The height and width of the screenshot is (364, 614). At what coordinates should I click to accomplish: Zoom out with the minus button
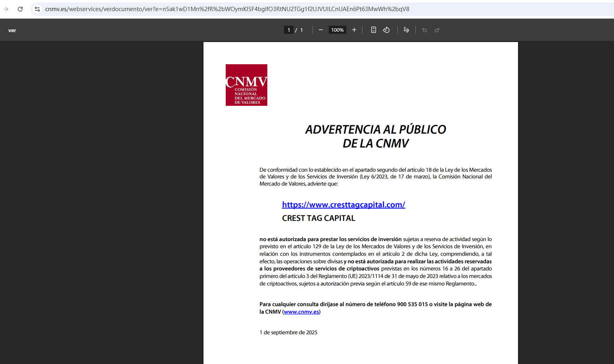coord(321,30)
